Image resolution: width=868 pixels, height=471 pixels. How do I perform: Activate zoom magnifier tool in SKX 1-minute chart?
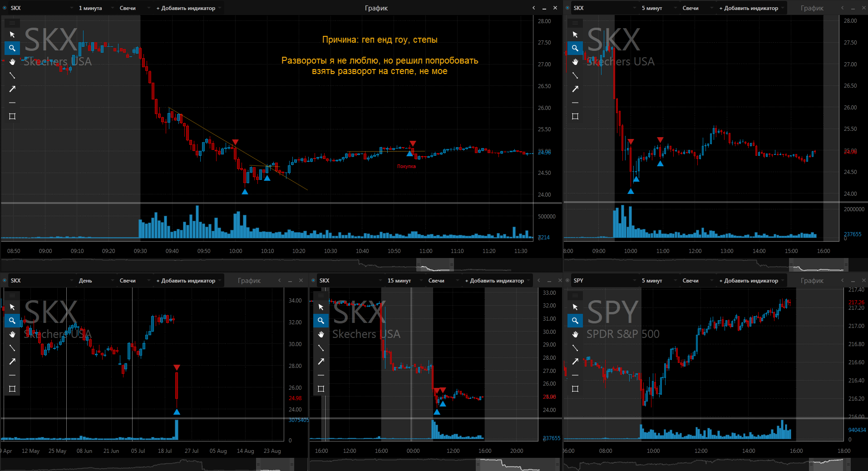tap(12, 48)
